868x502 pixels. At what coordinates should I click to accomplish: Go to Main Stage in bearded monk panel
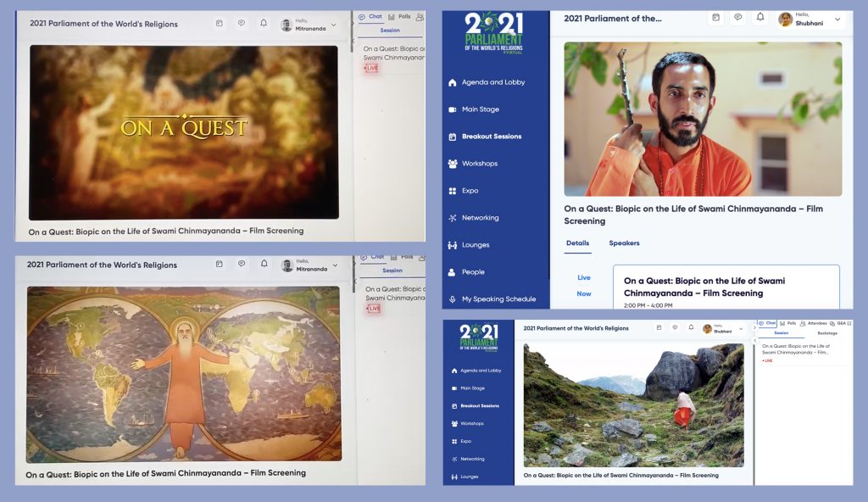click(x=474, y=109)
